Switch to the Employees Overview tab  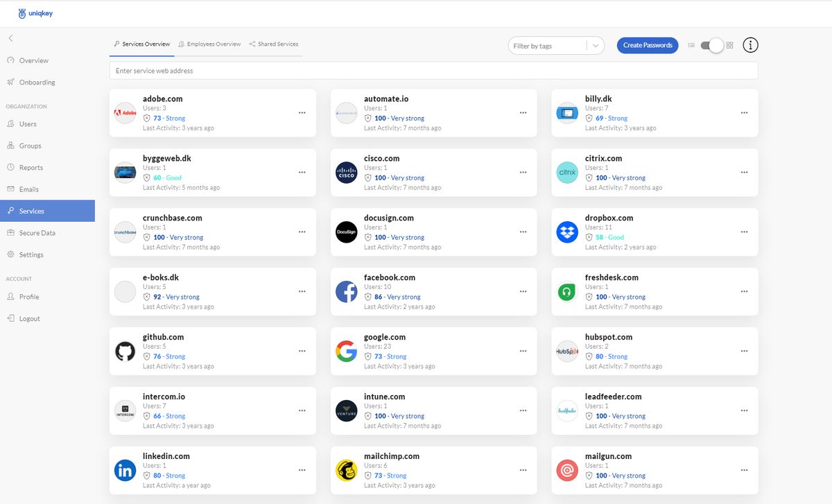(x=209, y=44)
